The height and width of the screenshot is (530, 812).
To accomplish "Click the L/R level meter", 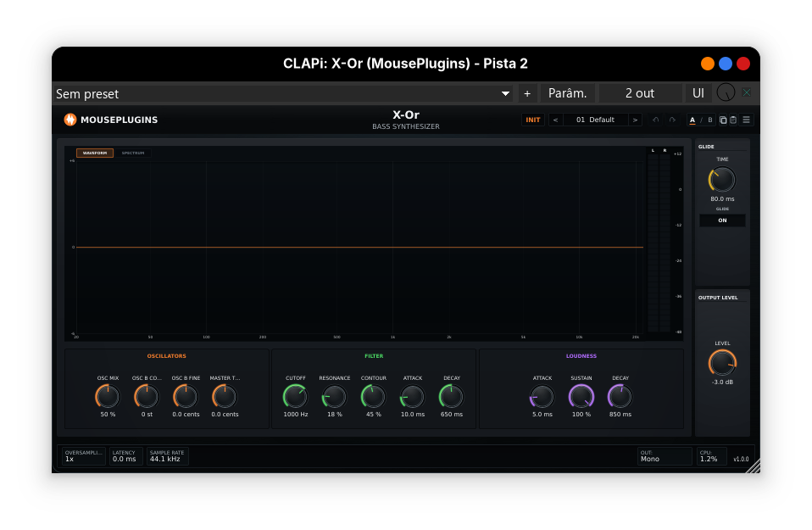I will point(659,243).
